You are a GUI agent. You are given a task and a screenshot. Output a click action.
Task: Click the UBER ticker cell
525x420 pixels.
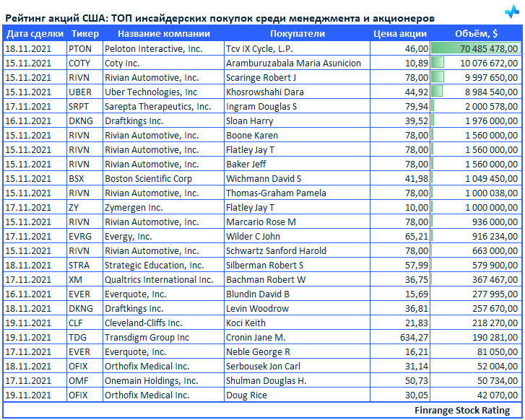click(x=84, y=92)
